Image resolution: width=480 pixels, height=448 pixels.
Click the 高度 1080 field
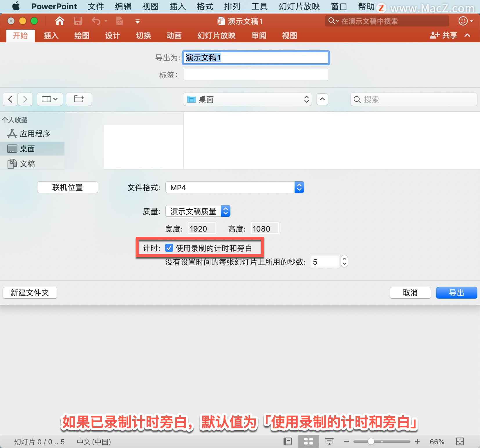(265, 229)
